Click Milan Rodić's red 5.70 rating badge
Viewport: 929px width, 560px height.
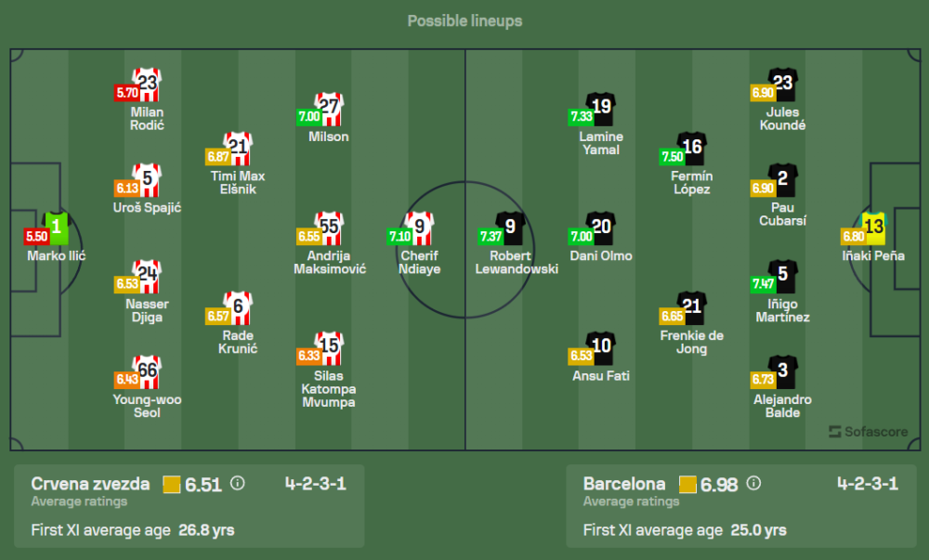click(126, 92)
